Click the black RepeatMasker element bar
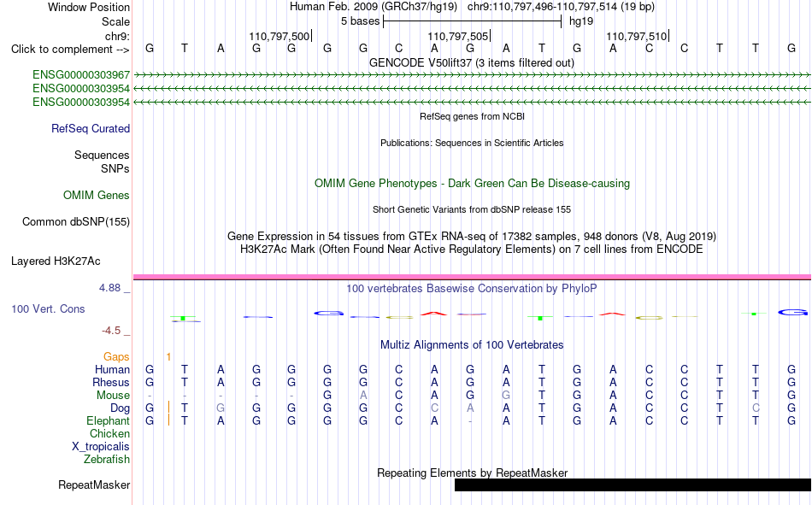The width and height of the screenshot is (812, 505). click(633, 484)
